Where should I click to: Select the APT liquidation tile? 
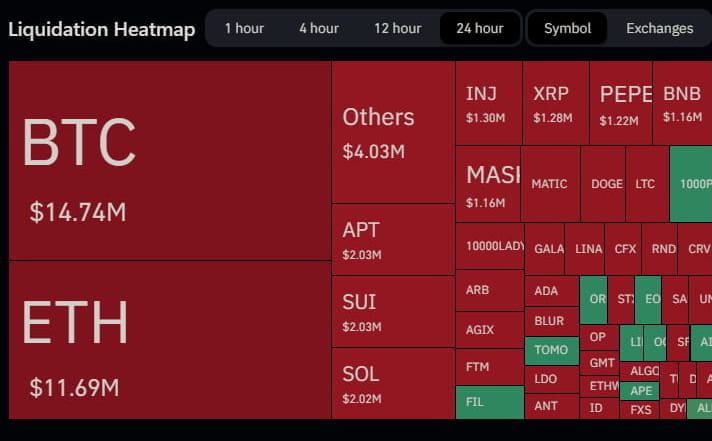pyautogui.click(x=393, y=240)
